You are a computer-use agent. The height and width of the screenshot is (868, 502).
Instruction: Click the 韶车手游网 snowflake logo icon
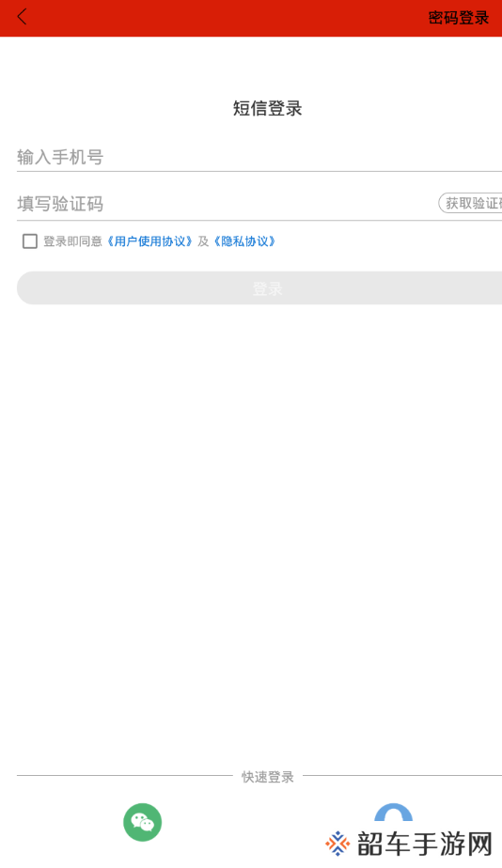click(337, 844)
